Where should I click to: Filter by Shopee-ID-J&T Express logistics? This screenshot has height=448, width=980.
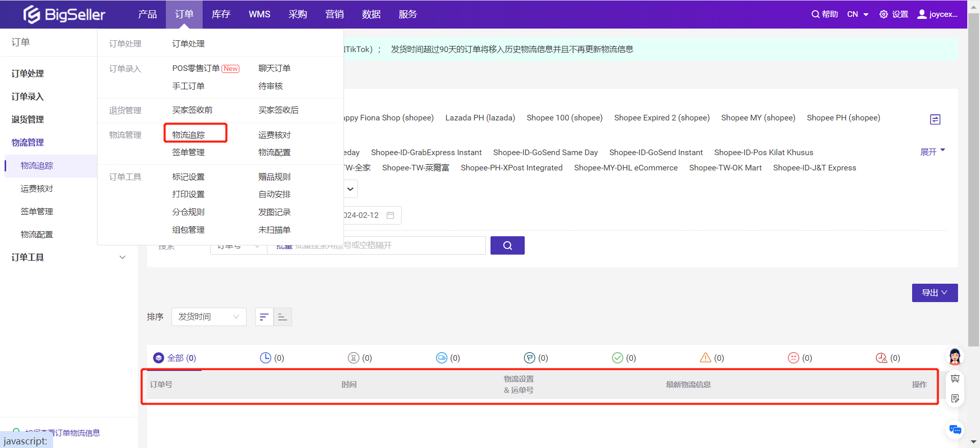pyautogui.click(x=815, y=168)
